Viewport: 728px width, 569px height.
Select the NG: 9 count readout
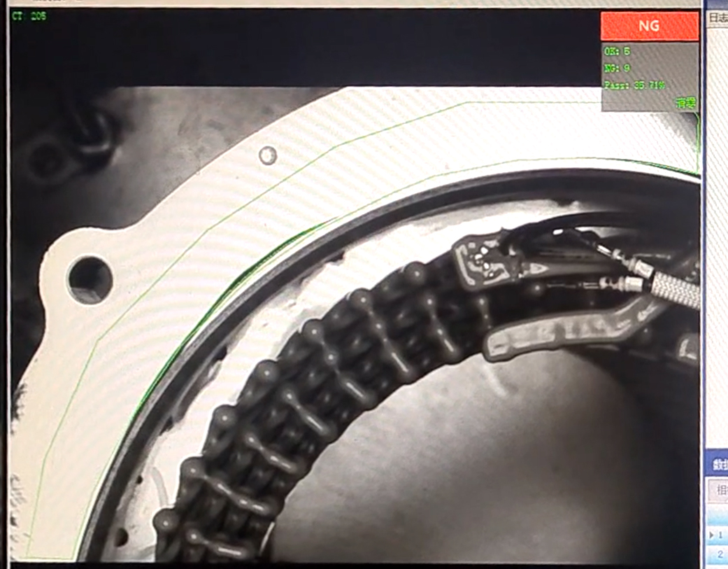click(617, 68)
